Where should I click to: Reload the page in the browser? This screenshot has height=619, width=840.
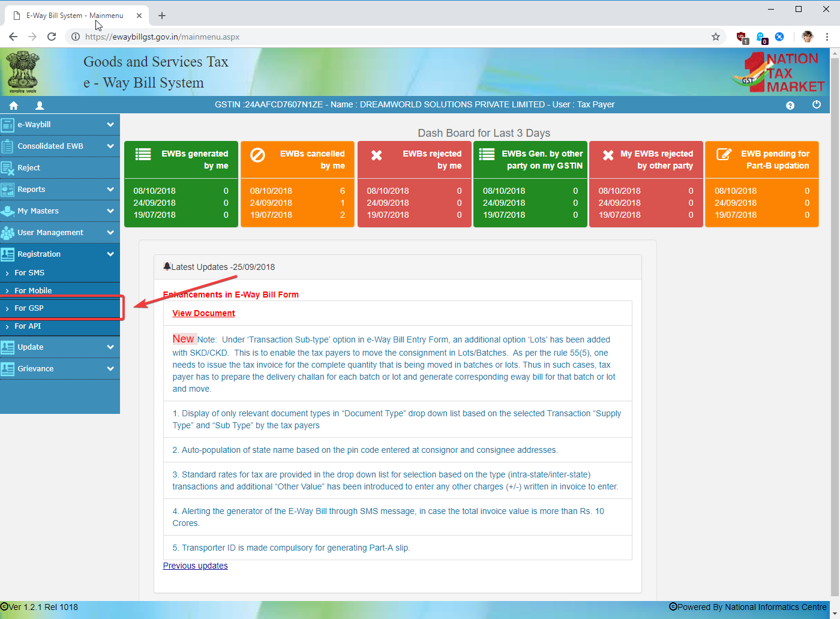click(x=52, y=37)
